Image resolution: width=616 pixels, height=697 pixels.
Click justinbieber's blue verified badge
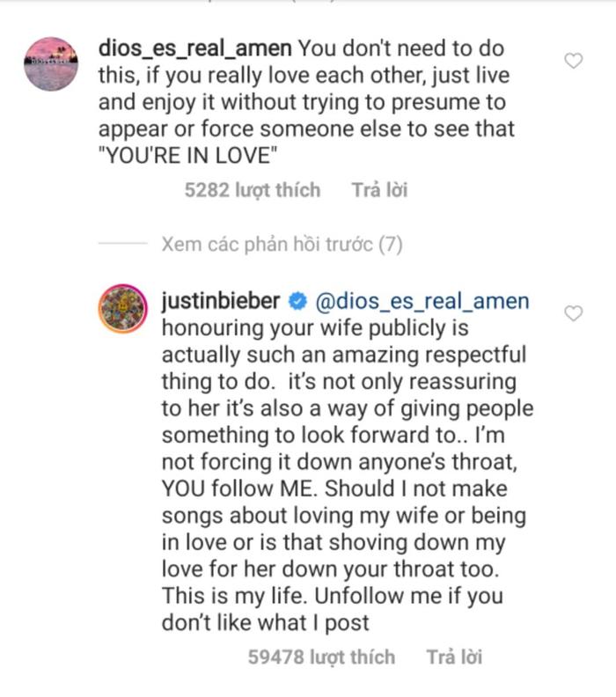click(x=297, y=302)
